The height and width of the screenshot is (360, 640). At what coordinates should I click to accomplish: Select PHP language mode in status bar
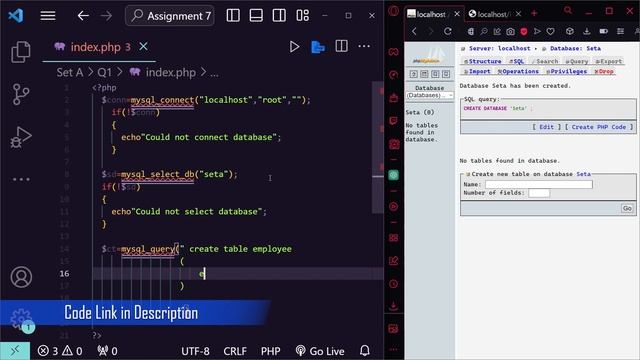click(x=271, y=351)
